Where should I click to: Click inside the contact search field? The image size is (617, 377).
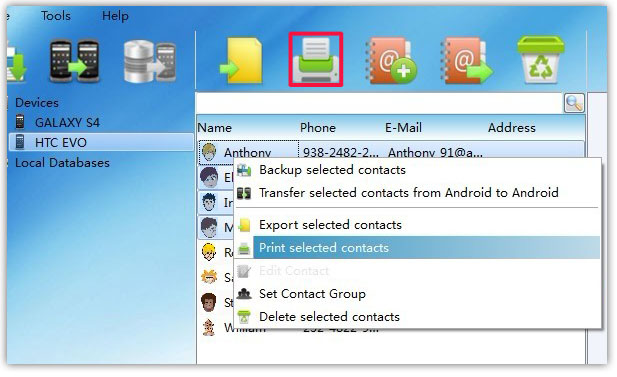point(379,103)
